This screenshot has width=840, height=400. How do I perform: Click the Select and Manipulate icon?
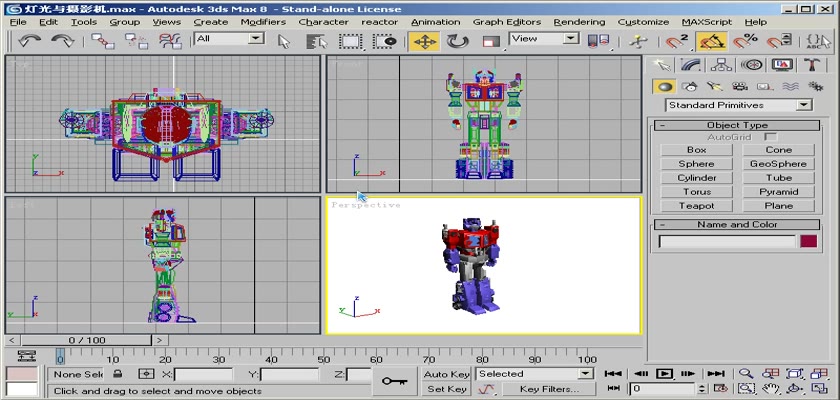[x=638, y=41]
